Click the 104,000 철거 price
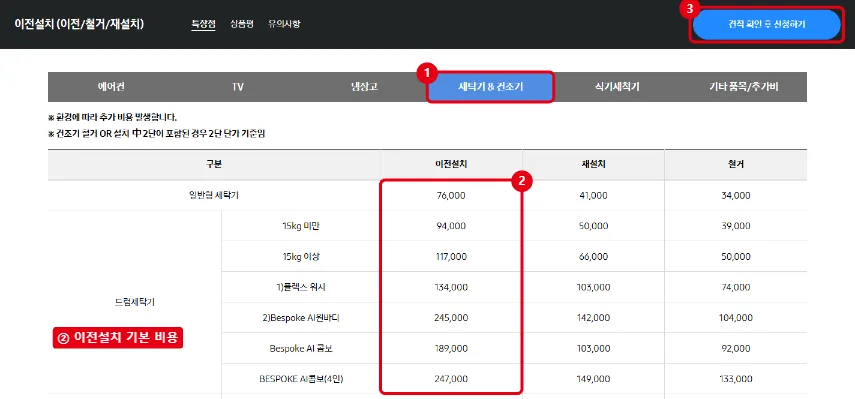Screen dimensions: 855x399 [x=736, y=318]
